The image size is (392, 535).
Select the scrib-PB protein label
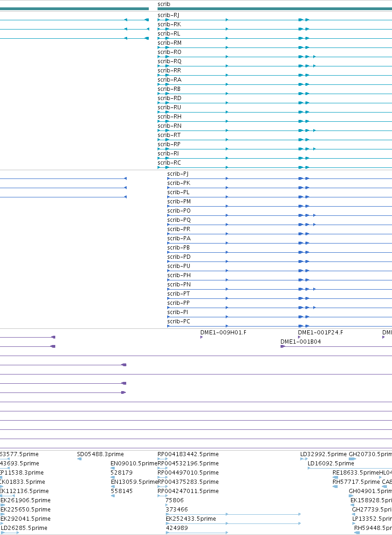coord(179,247)
